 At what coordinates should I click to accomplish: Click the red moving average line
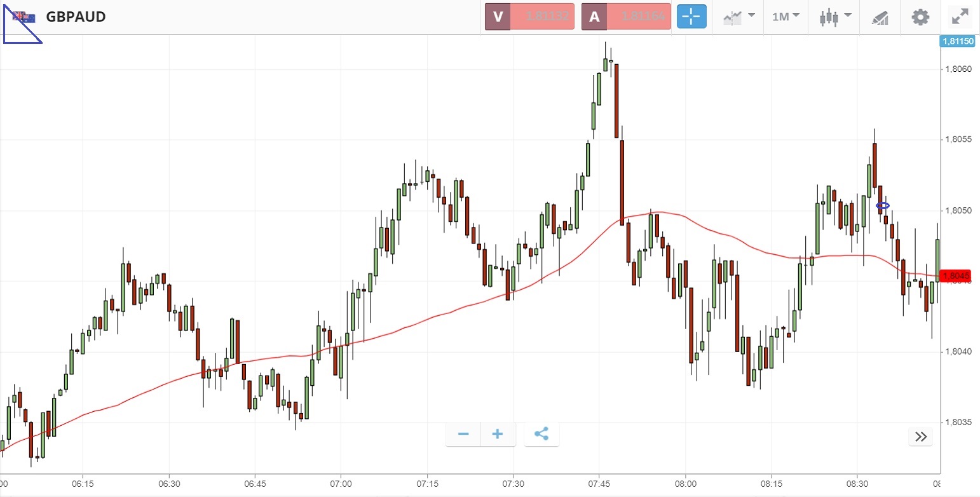(445, 313)
